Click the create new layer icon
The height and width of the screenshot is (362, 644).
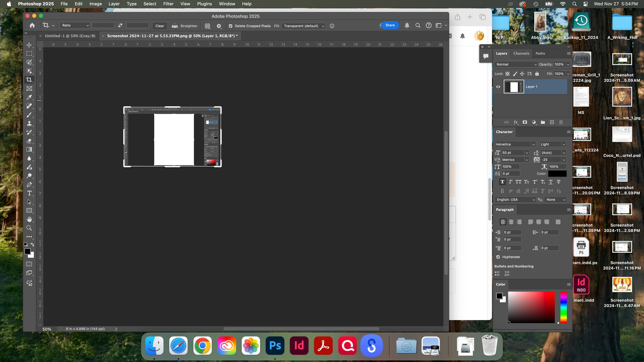click(x=552, y=122)
